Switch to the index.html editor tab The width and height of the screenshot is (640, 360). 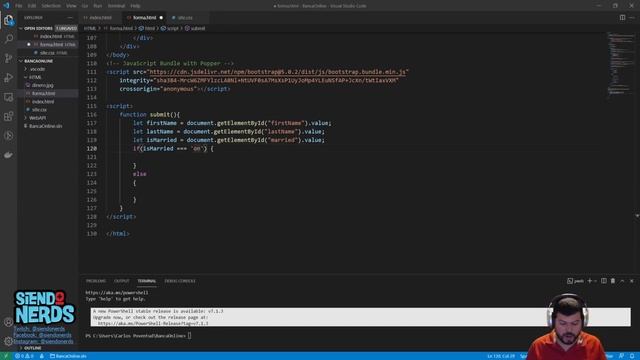coord(100,18)
